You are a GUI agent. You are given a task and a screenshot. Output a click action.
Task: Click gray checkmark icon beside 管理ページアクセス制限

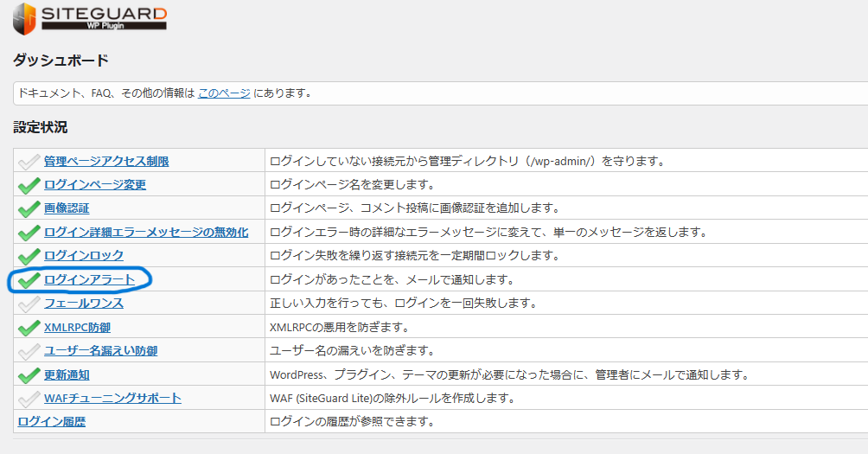tap(29, 162)
